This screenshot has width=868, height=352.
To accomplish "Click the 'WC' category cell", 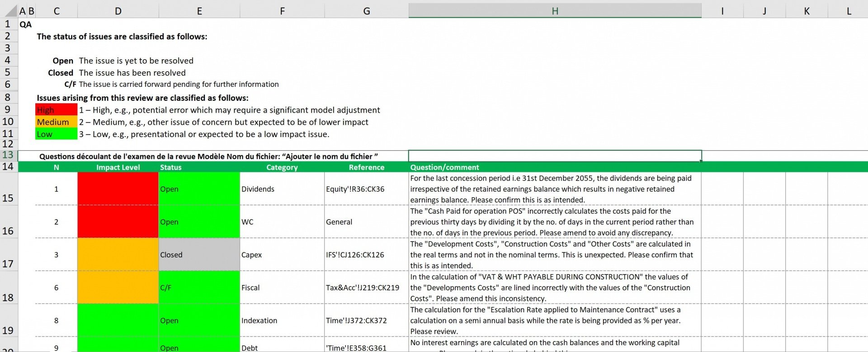I will pyautogui.click(x=282, y=222).
